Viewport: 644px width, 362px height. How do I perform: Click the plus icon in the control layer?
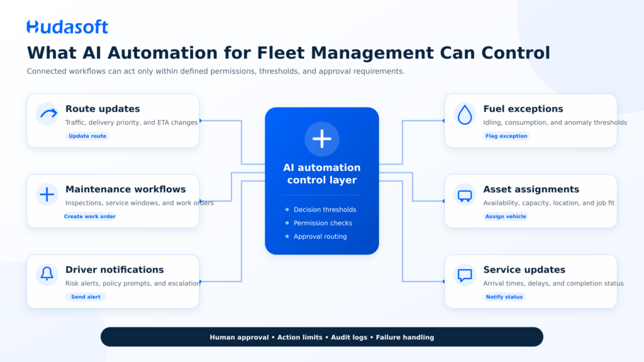pyautogui.click(x=322, y=139)
